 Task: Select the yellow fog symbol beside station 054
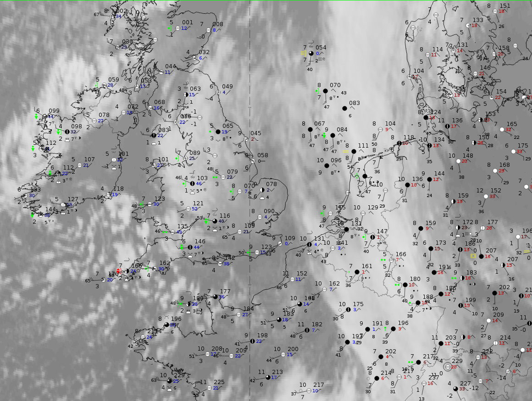303,53
